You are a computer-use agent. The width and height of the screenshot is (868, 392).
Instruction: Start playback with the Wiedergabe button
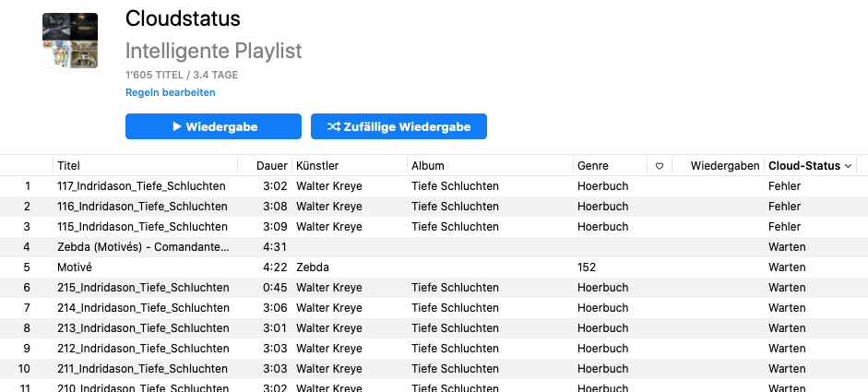213,126
